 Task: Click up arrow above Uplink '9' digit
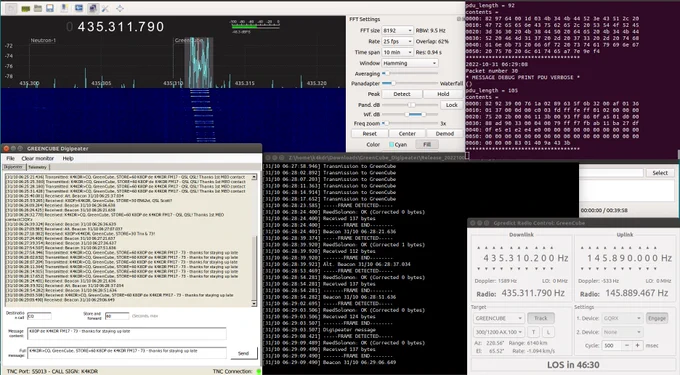coord(622,248)
